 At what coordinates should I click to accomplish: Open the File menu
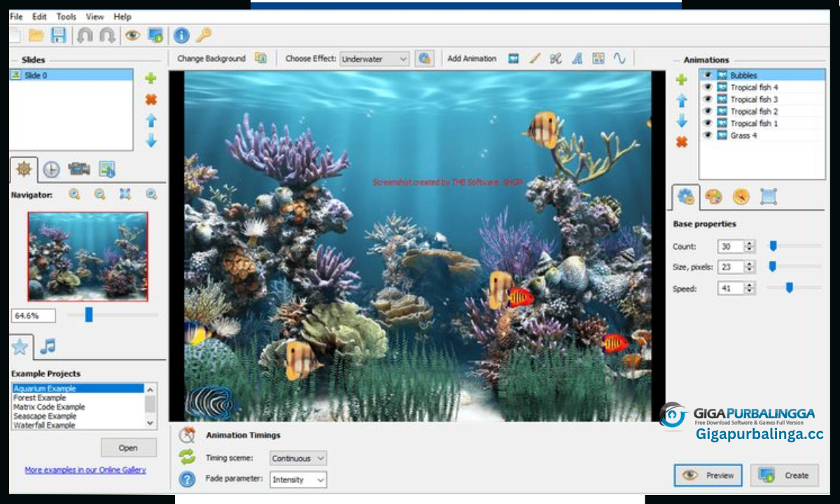coord(16,16)
